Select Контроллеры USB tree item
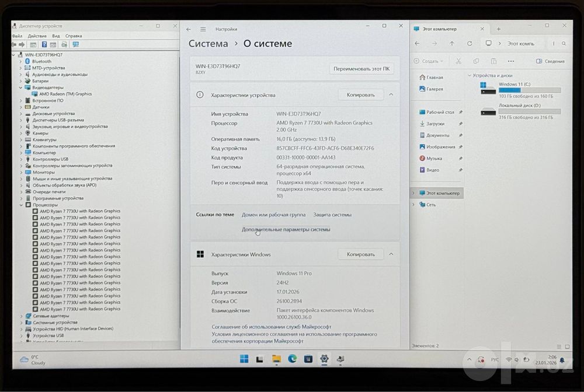 (x=50, y=159)
